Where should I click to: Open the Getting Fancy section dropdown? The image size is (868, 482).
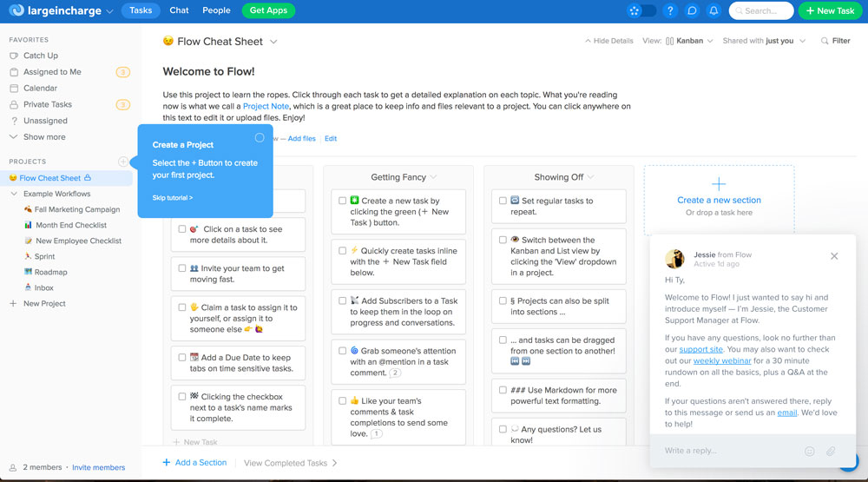433,177
